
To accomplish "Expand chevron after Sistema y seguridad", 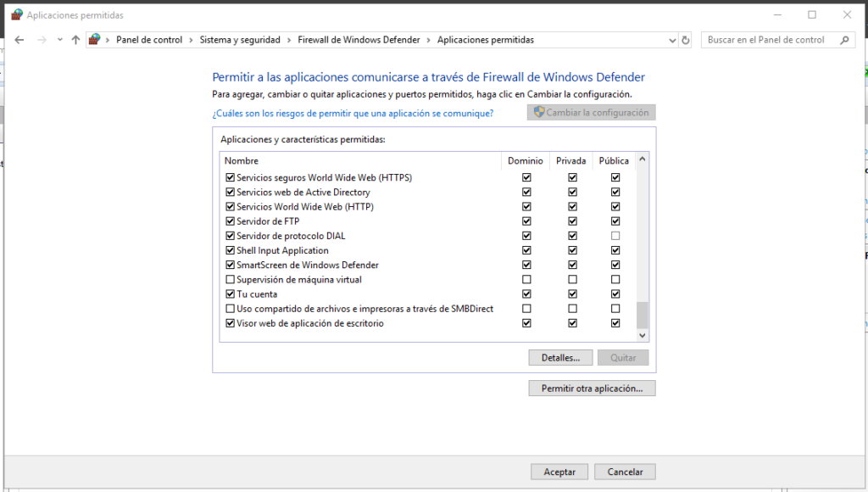I will click(289, 40).
